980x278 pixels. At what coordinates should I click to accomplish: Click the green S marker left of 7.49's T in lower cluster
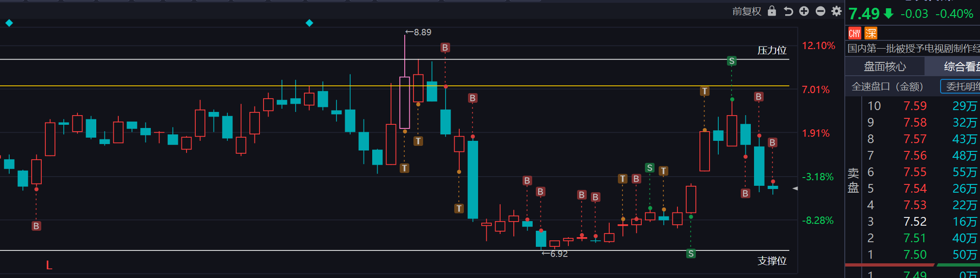650,168
